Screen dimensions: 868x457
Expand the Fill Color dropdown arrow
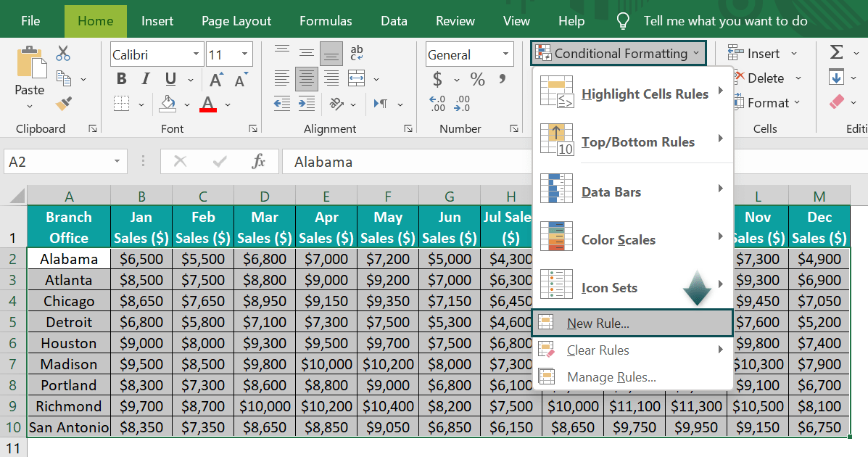(x=187, y=104)
